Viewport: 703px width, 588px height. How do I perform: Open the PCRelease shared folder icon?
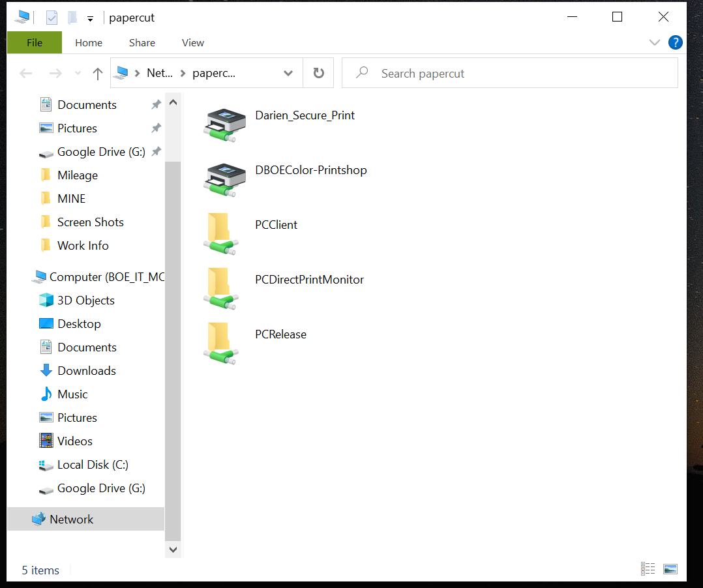221,344
